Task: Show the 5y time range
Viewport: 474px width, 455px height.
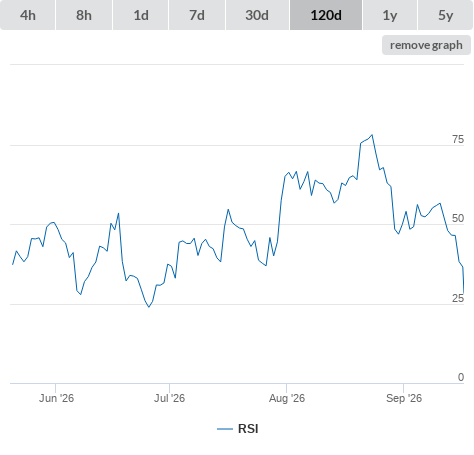Action: click(445, 15)
